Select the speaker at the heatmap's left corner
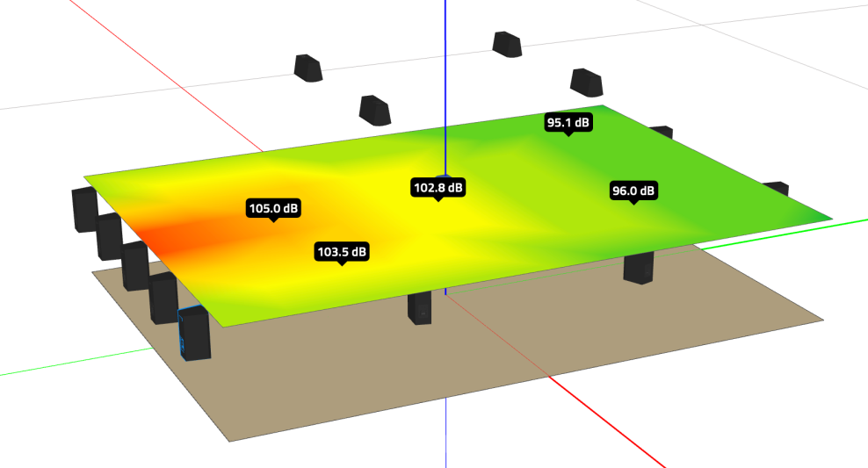Viewport: 868px width, 468px height. pyautogui.click(x=83, y=210)
